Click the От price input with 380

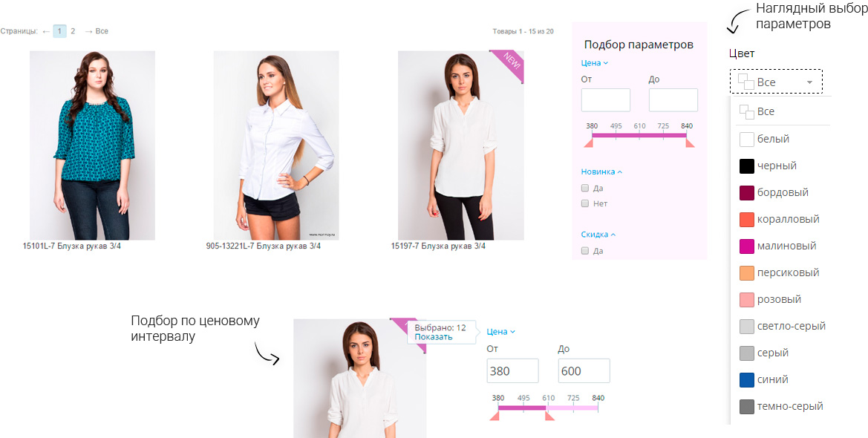click(x=512, y=371)
